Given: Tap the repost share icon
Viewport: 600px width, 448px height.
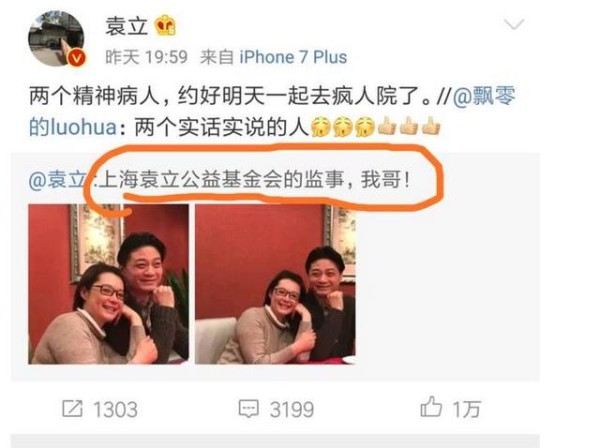Looking at the screenshot, I should pos(72,408).
